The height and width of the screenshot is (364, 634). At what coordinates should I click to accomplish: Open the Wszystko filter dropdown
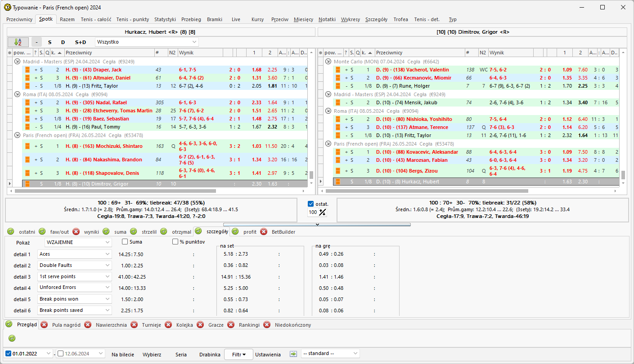146,42
